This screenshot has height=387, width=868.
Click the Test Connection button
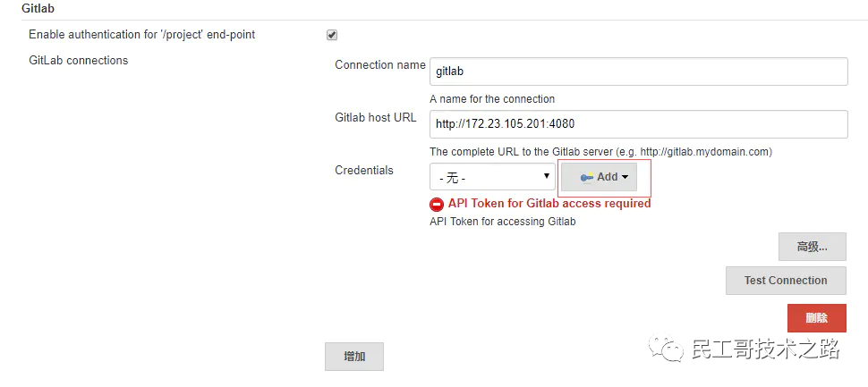click(786, 281)
